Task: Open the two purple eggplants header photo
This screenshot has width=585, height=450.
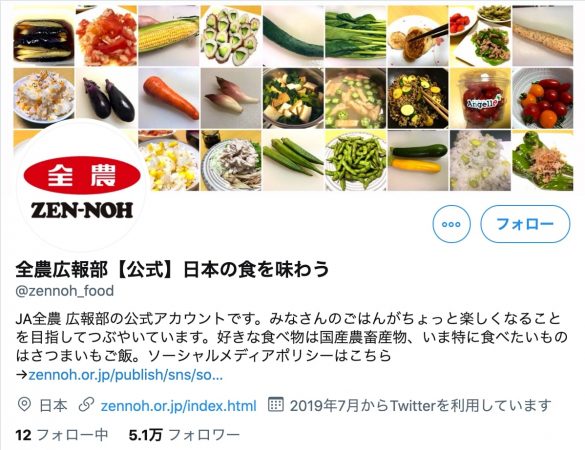Action: [x=106, y=99]
